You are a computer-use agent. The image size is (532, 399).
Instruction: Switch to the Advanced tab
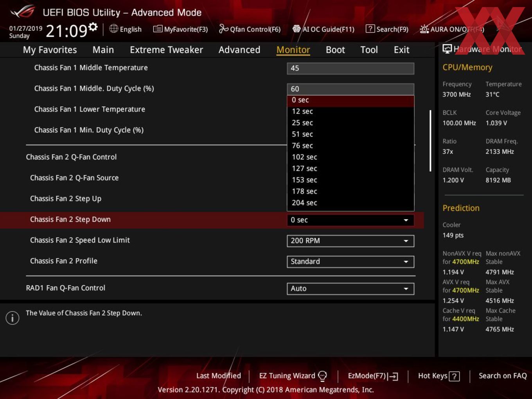coord(239,50)
